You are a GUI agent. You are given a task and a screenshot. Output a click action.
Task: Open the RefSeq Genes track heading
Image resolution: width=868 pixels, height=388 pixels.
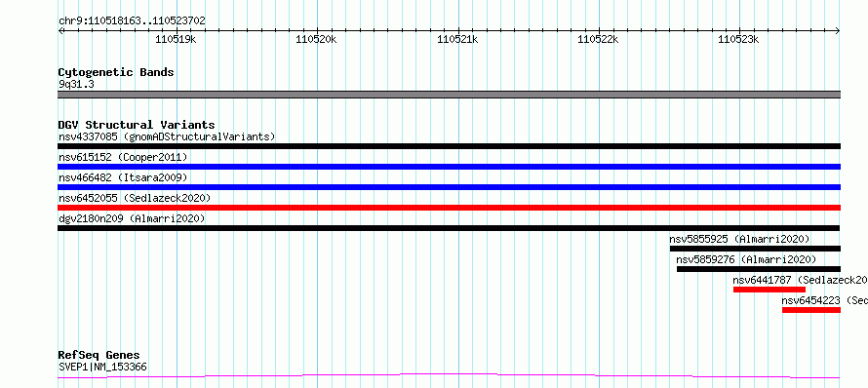point(99,356)
